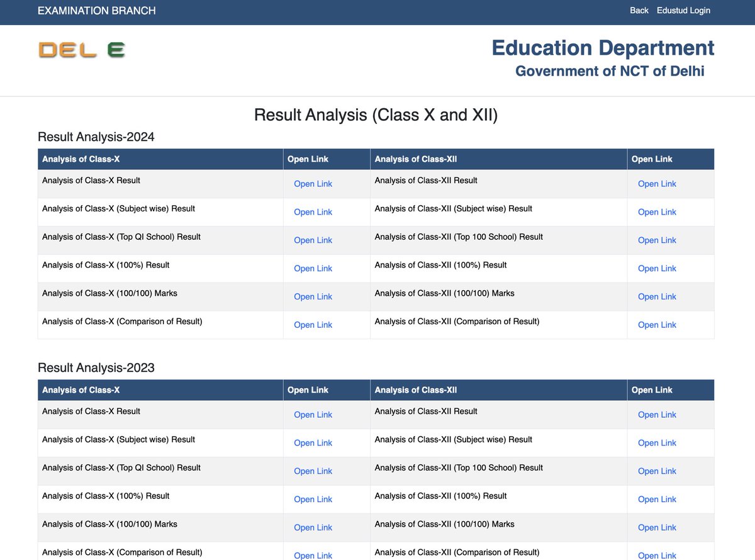
Task: Click 2023 'Analysis of Class-XII (100%) Result' text
Action: [440, 496]
